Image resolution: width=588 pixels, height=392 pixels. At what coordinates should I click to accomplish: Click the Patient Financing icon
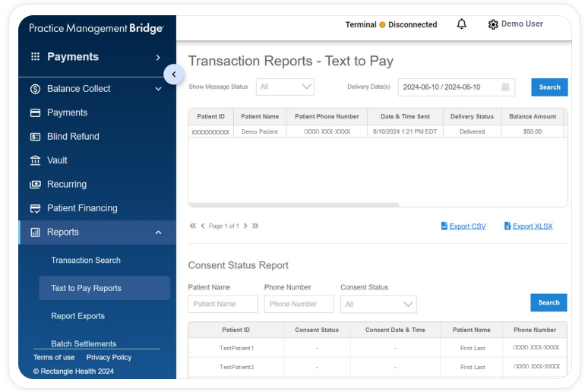click(x=35, y=208)
